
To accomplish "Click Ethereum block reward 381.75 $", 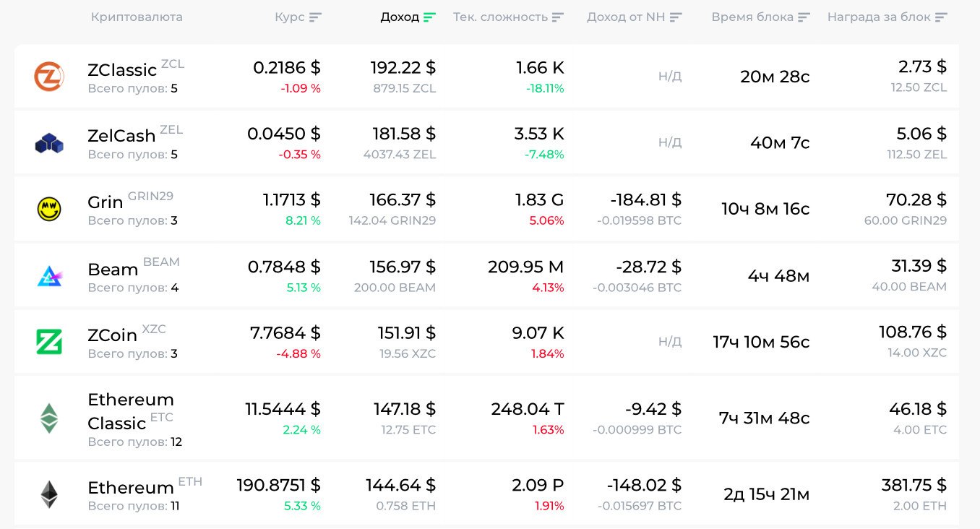I will 914,485.
